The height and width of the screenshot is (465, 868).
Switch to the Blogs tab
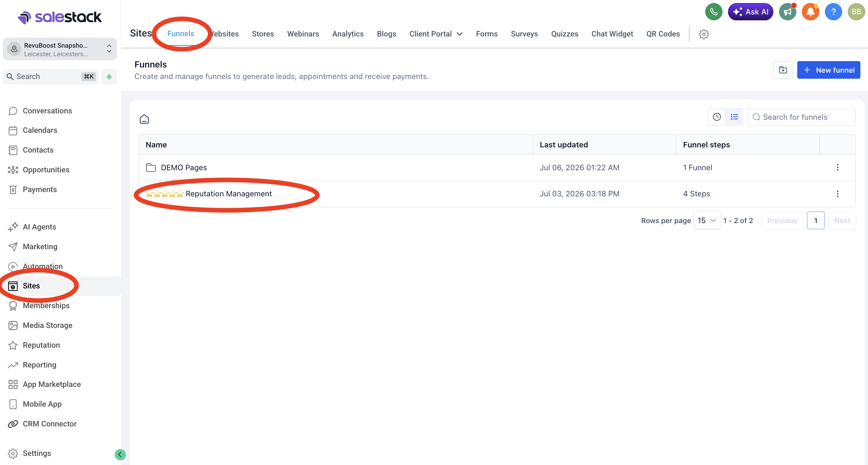[386, 34]
